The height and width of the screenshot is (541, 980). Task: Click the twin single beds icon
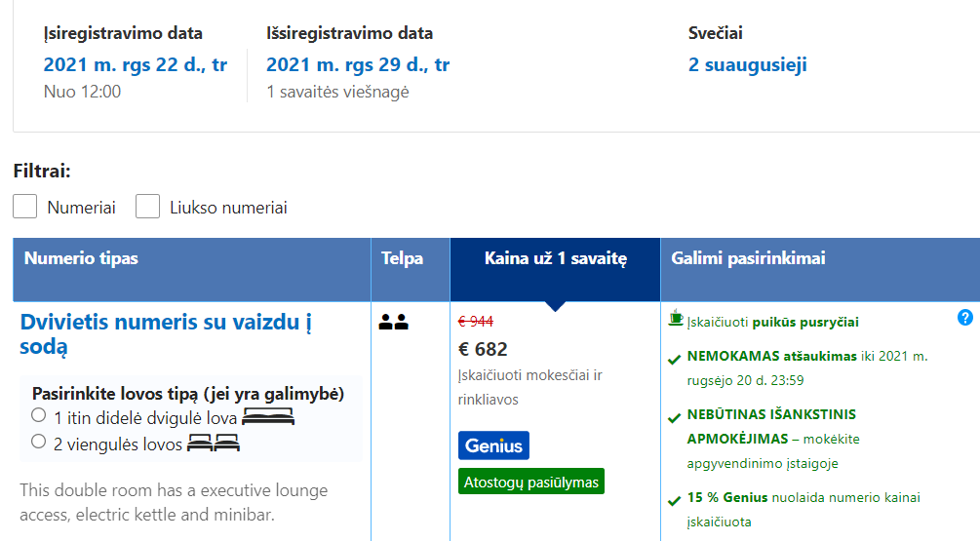point(214,443)
